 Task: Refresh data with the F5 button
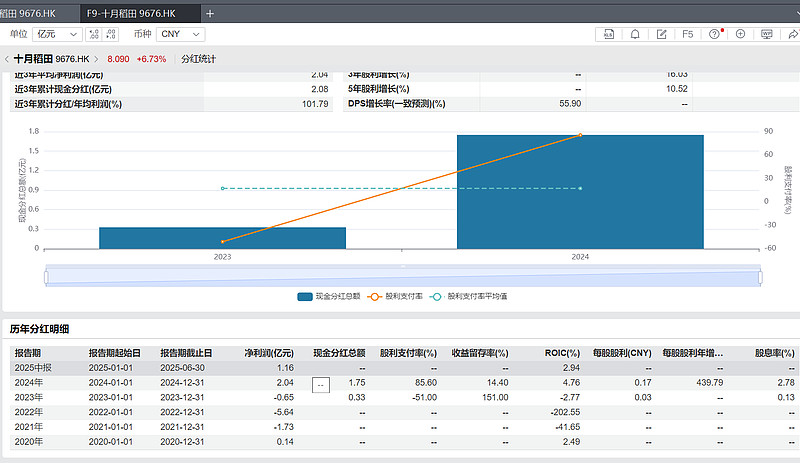point(688,34)
